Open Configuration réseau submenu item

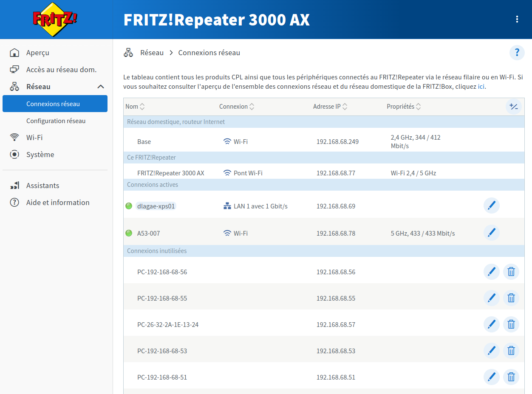click(x=55, y=121)
